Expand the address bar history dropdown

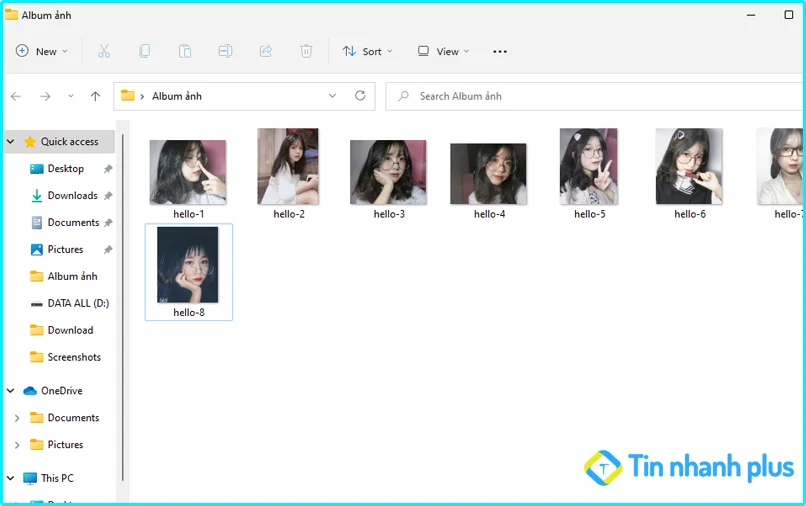pyautogui.click(x=333, y=96)
